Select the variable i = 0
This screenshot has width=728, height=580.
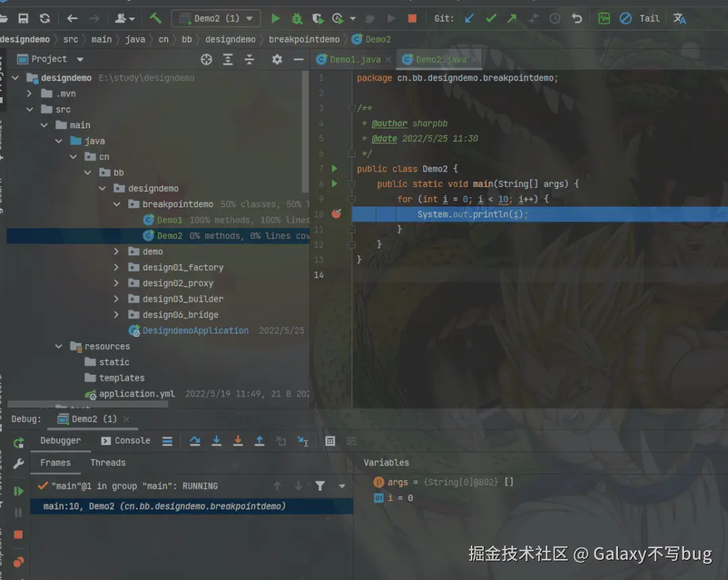(393, 498)
